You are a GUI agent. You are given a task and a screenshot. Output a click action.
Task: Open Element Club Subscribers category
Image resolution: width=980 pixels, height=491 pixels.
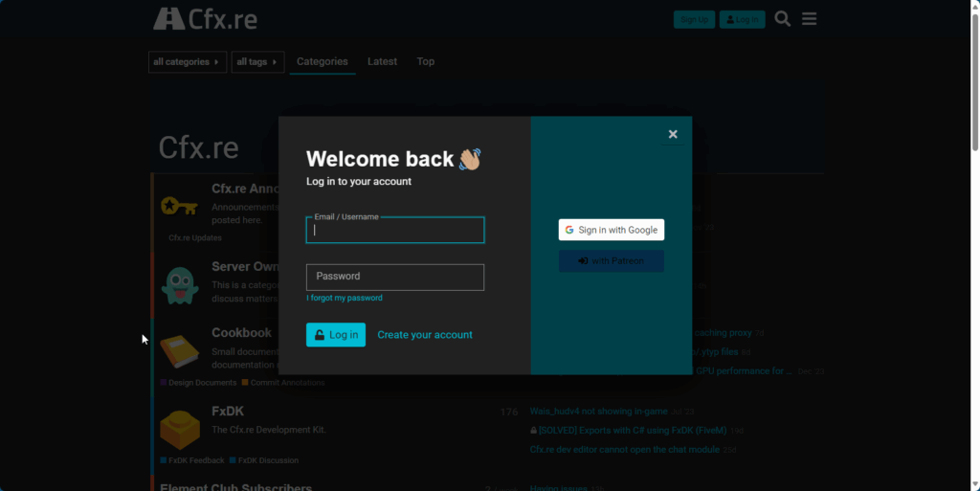[235, 488]
